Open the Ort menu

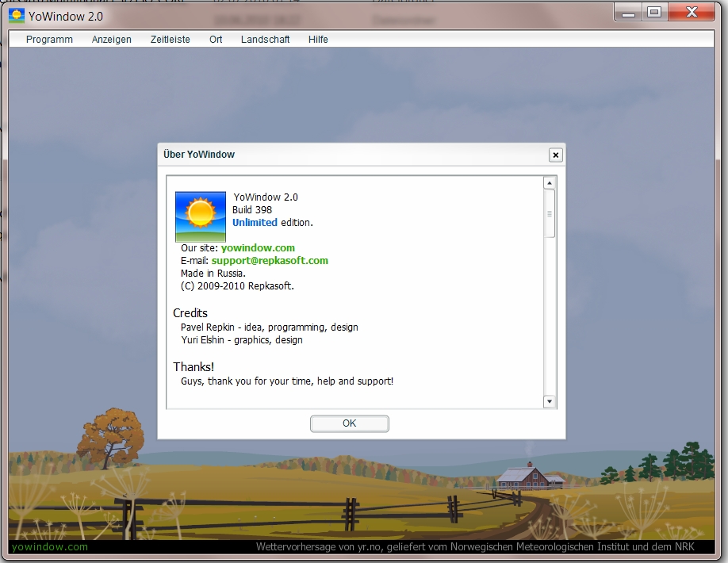(216, 40)
